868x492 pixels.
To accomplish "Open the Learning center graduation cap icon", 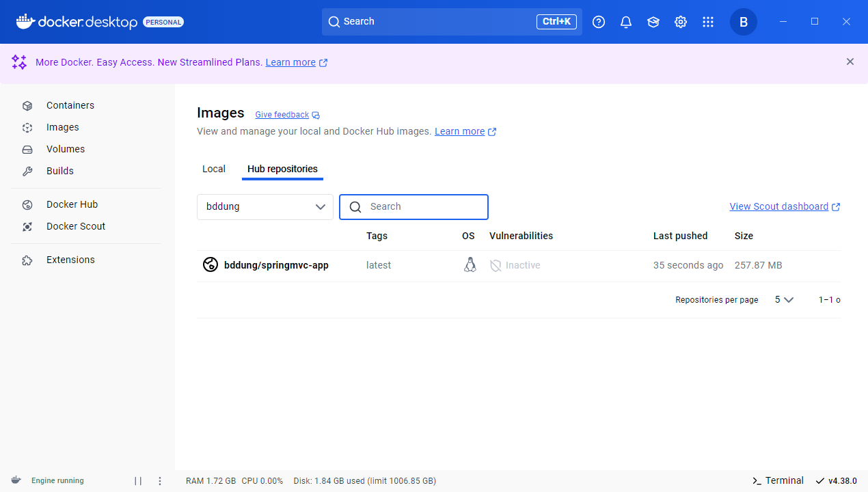I will [x=653, y=22].
